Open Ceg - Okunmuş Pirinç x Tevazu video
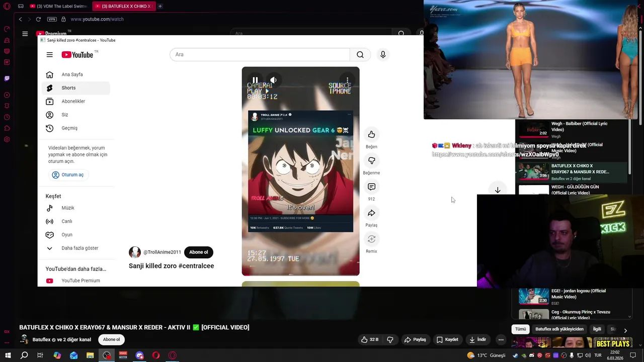The height and width of the screenshot is (362, 644). (x=573, y=315)
